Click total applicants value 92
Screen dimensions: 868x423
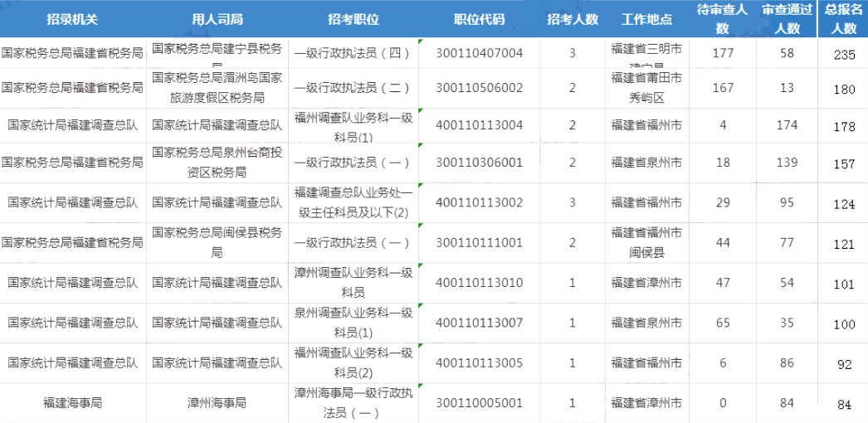coord(844,365)
